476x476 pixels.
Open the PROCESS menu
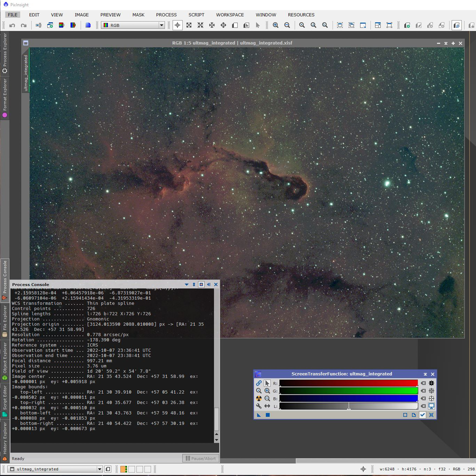tap(166, 15)
